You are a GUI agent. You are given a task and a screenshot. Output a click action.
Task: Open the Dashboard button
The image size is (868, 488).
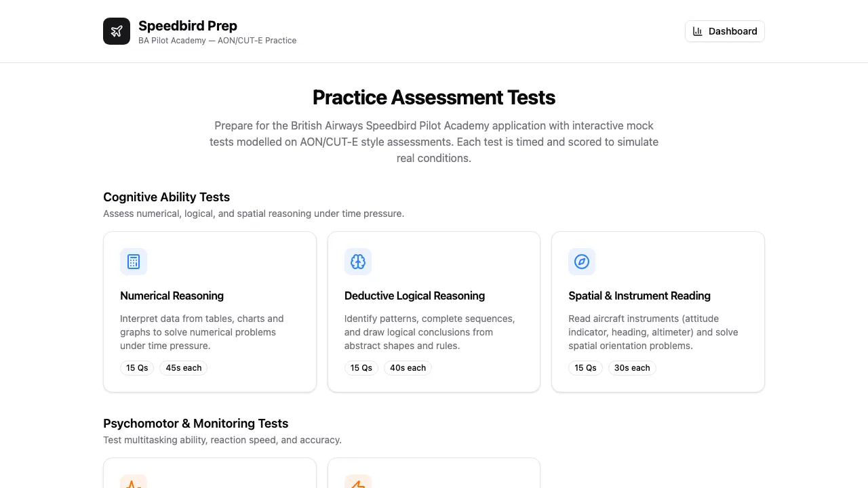[724, 31]
